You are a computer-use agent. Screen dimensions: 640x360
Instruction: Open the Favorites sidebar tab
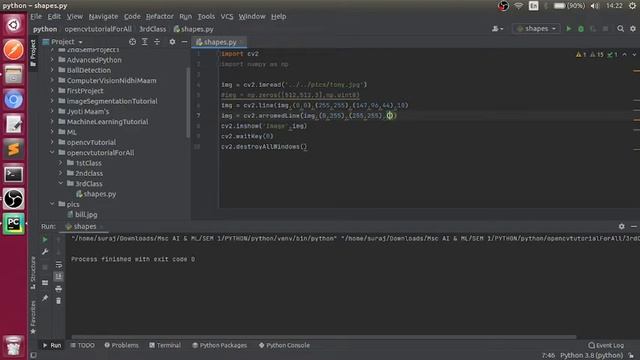[33, 317]
